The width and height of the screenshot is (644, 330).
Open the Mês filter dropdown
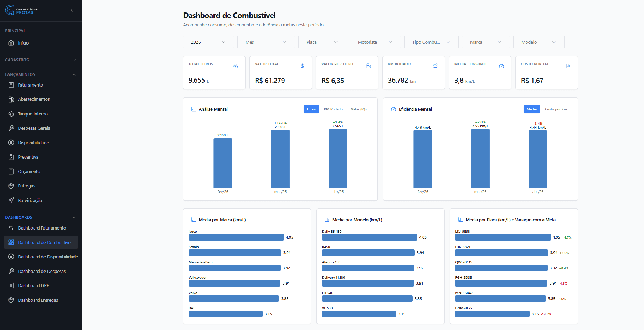pyautogui.click(x=266, y=42)
